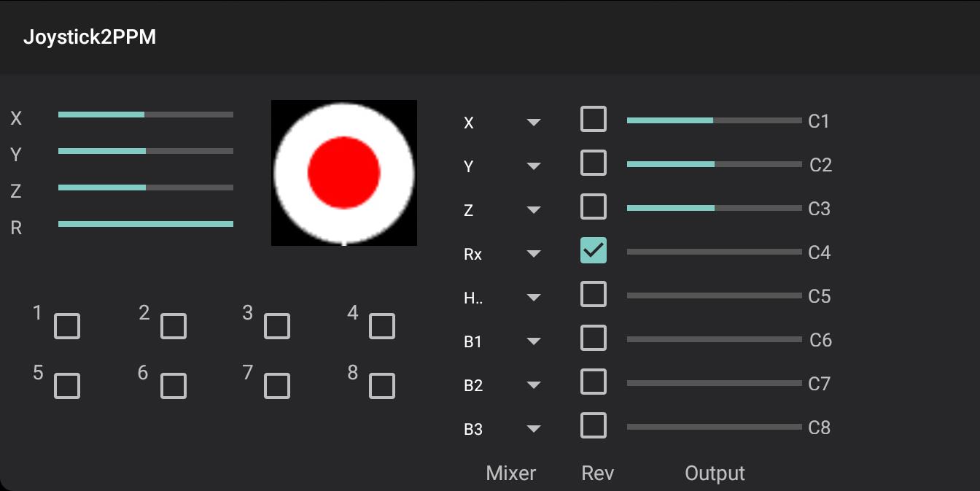Click the C1 channel label

(x=820, y=121)
